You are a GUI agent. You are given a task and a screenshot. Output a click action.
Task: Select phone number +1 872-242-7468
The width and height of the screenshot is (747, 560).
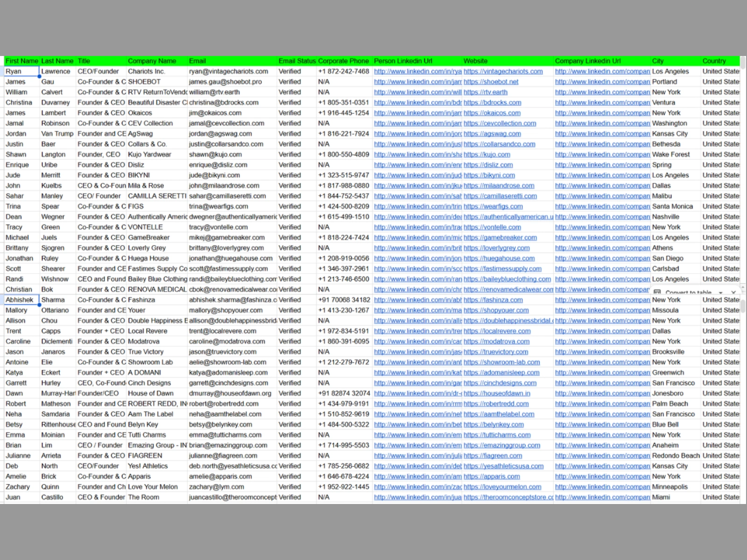click(345, 71)
